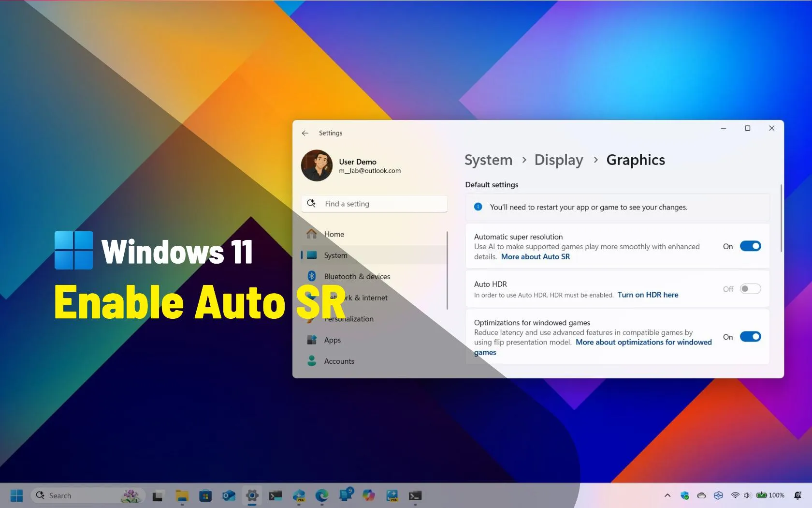Go back using the Settings back arrow
The image size is (812, 508).
(305, 133)
